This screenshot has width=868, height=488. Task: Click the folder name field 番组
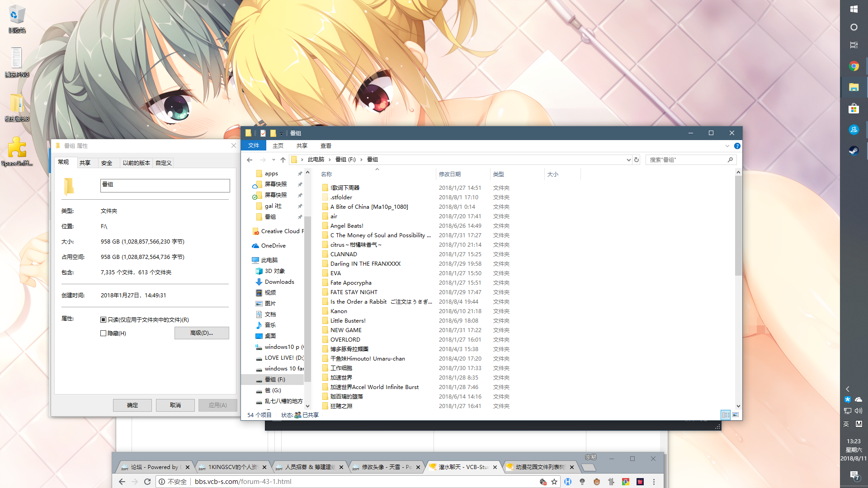tap(165, 185)
